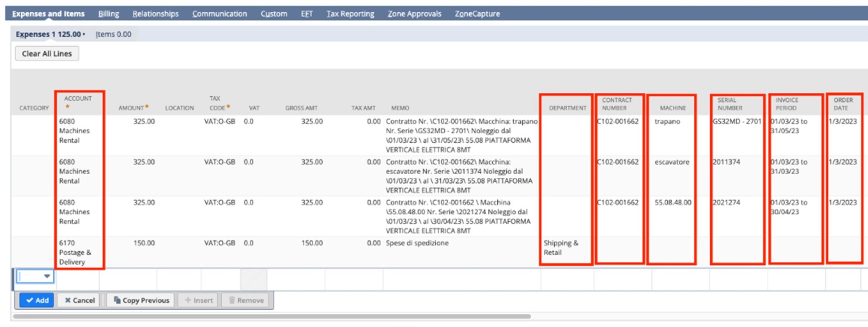868x327 pixels.
Task: Switch to Items 0.00 subtab
Action: click(x=113, y=34)
